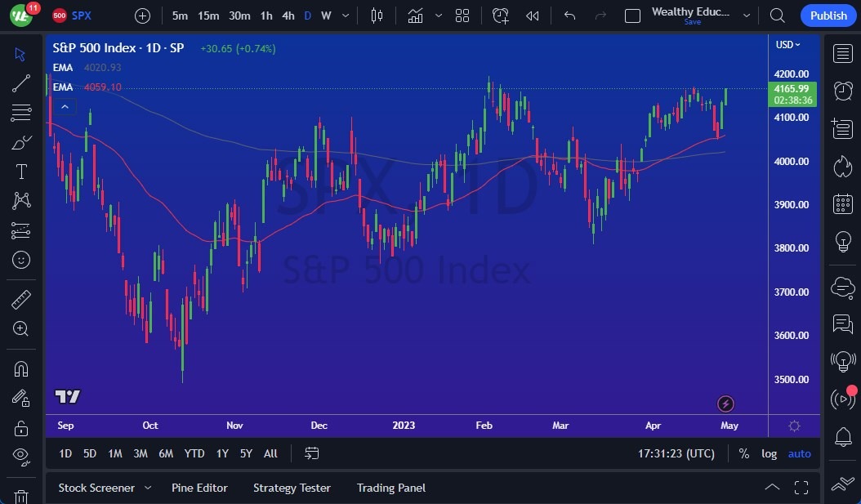
Task: Select the W weekly timeframe
Action: click(x=326, y=16)
